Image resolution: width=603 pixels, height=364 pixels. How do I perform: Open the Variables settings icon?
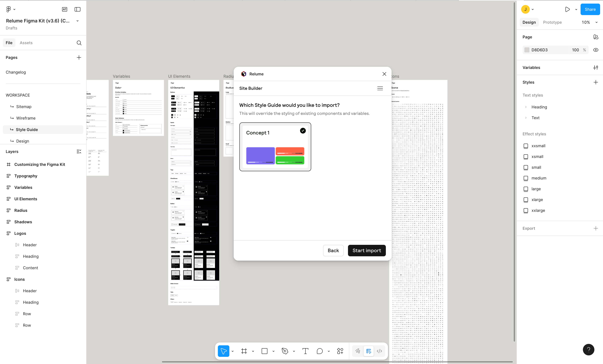(596, 67)
